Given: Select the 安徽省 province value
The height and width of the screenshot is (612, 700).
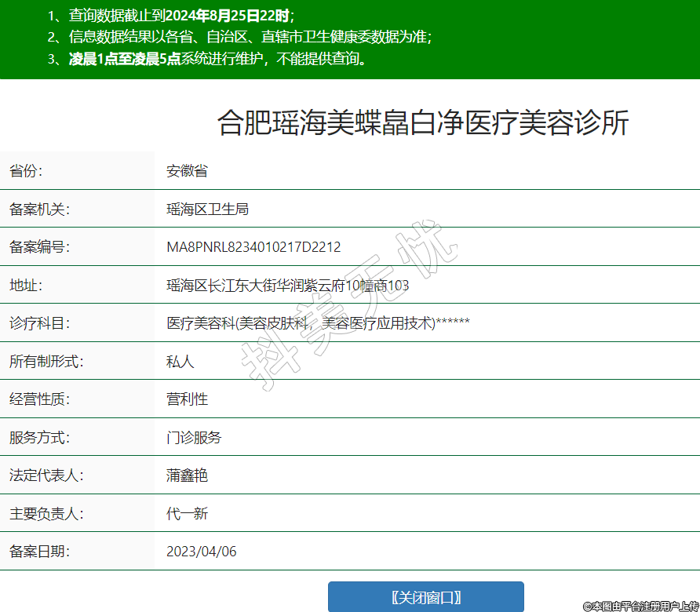Looking at the screenshot, I should coord(187,171).
